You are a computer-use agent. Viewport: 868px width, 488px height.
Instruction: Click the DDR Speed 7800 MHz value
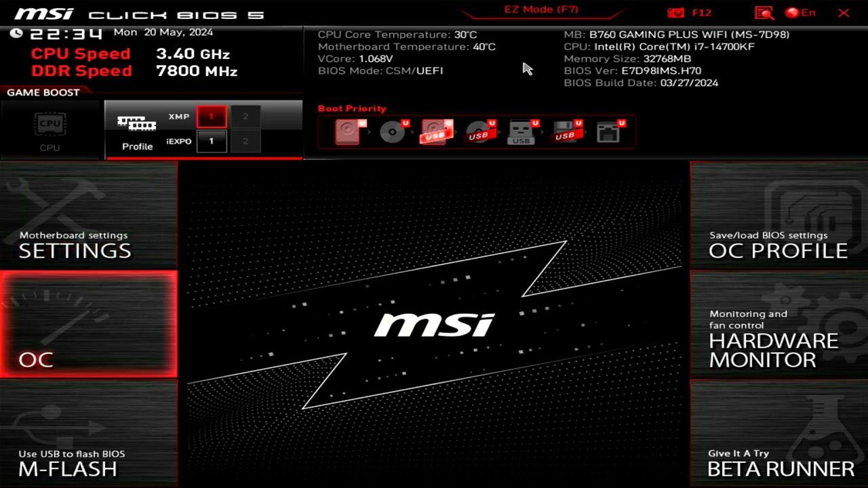197,71
